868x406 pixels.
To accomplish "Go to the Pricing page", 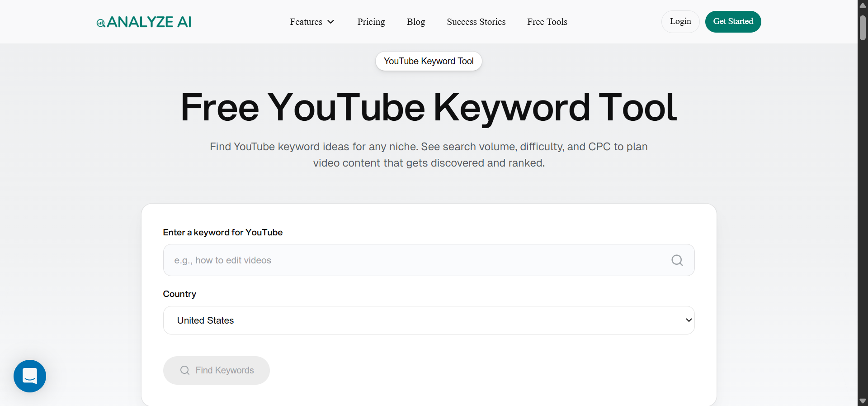I will [x=371, y=22].
